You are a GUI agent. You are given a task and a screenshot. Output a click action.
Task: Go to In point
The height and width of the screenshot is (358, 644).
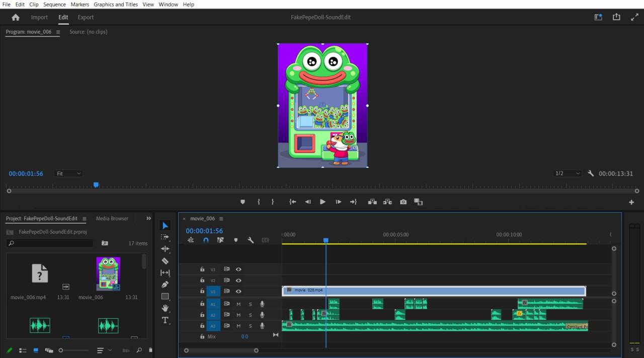(x=292, y=202)
